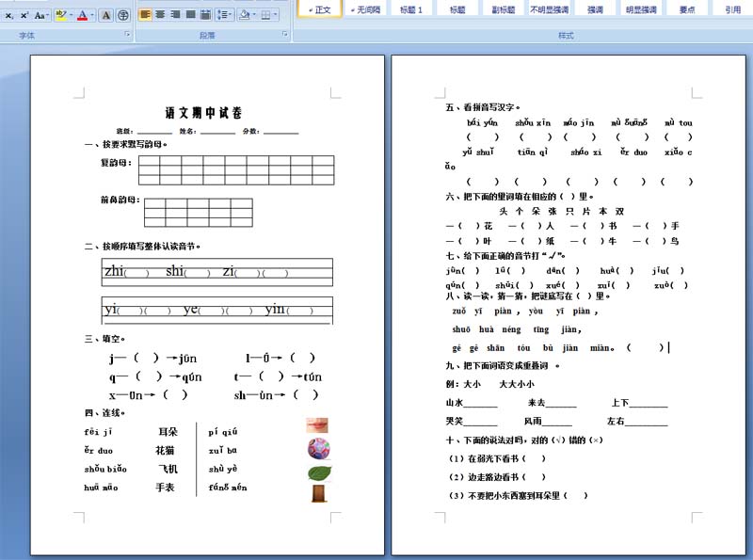Screen dimensions: 753x560
Task: Click the blank line after 姓名
Action: tap(217, 131)
